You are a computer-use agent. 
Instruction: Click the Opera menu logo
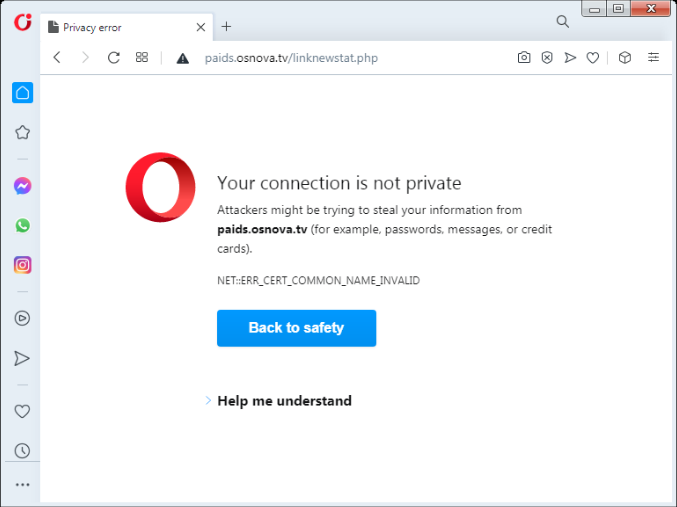click(x=23, y=22)
